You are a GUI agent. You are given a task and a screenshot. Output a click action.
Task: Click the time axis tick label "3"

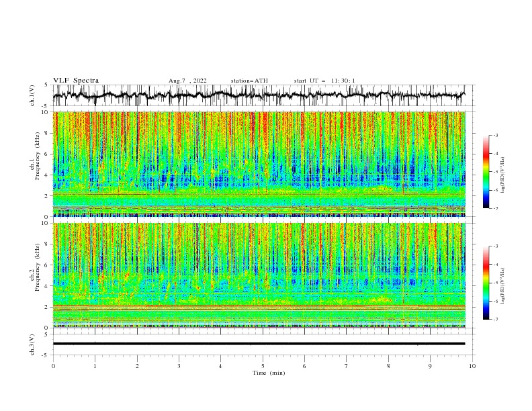(179, 366)
